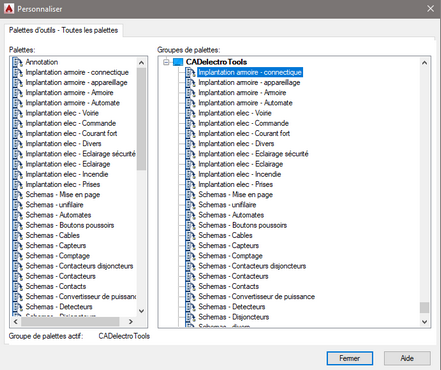Viewport: 441px width, 370px height.
Task: Select Schemas - Contacteurs in groups tree
Action: [x=233, y=276]
